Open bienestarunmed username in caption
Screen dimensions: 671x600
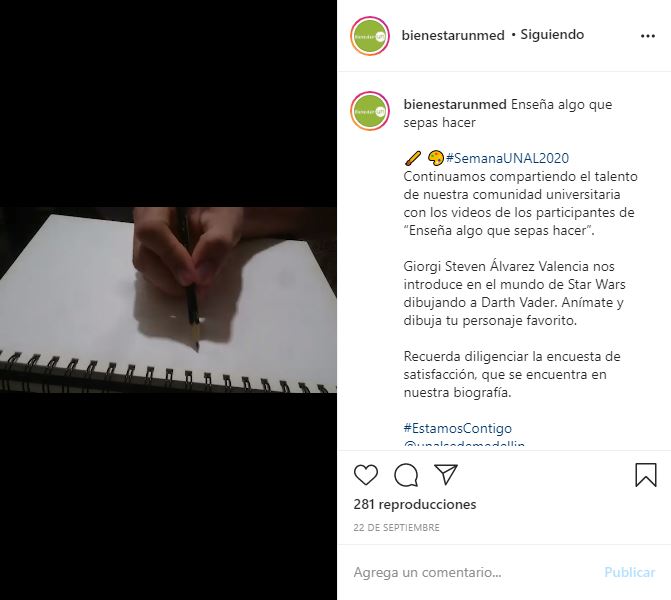tap(455, 104)
